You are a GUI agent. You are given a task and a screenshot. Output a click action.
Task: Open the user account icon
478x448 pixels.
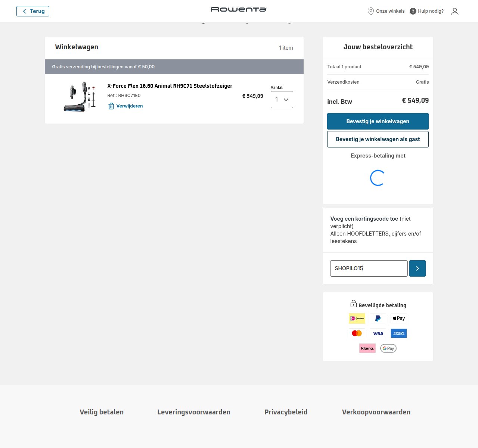(x=455, y=11)
